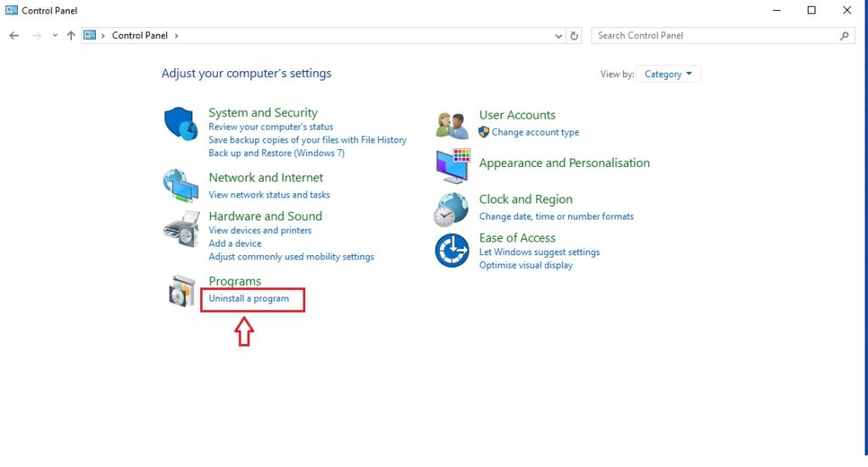The height and width of the screenshot is (467, 868).
Task: Open Back up and Restore (Windows 7)
Action: 276,153
